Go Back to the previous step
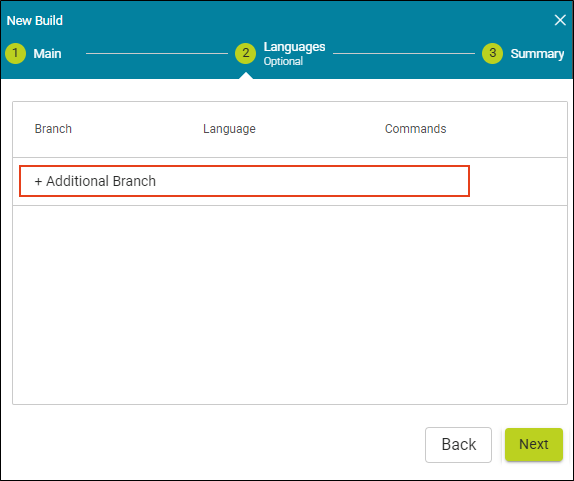The height and width of the screenshot is (481, 574). click(458, 445)
